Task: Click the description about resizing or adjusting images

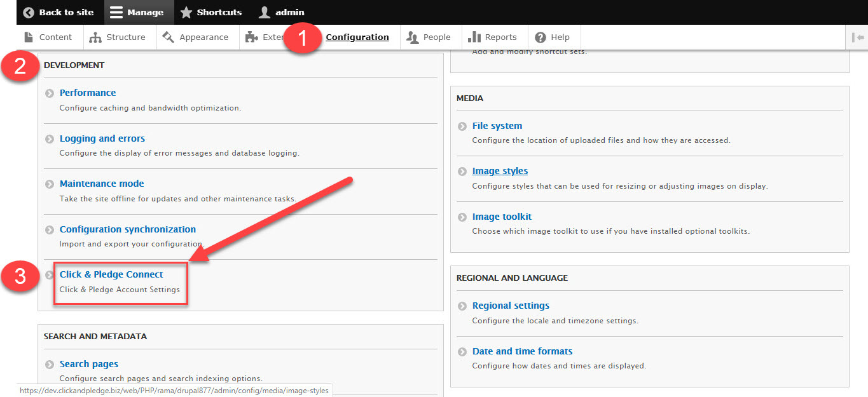Action: tap(620, 186)
